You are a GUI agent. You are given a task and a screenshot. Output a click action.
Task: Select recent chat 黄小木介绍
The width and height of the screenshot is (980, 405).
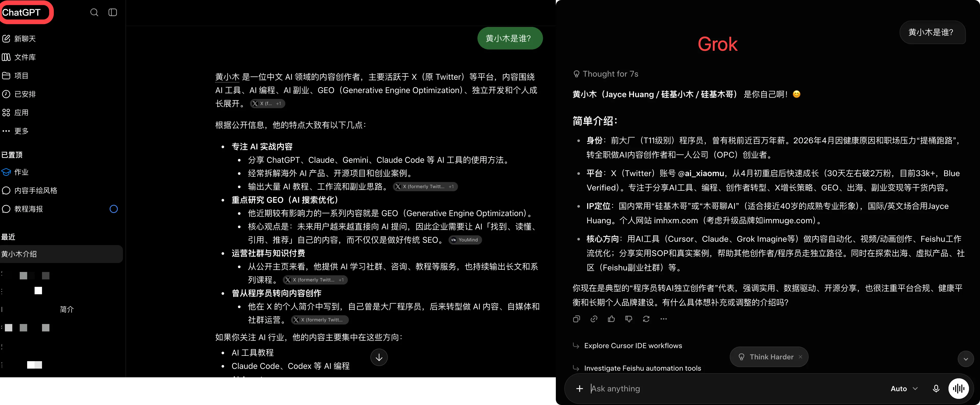click(x=62, y=254)
